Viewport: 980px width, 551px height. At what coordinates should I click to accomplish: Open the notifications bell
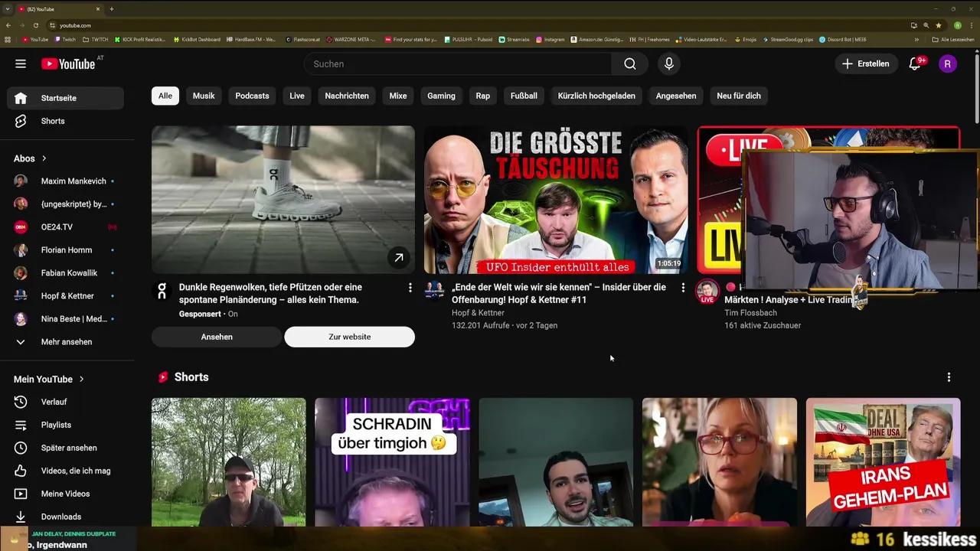pos(914,64)
